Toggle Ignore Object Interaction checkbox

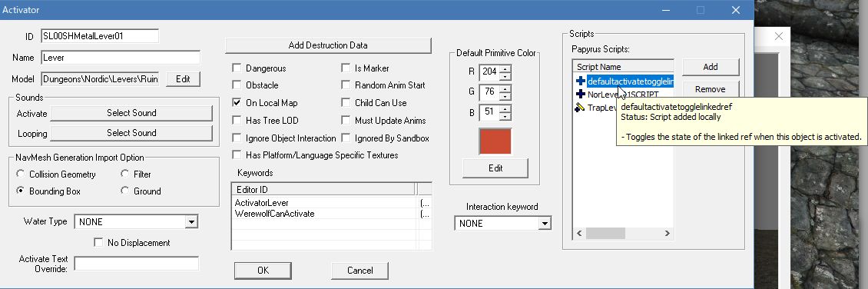237,138
